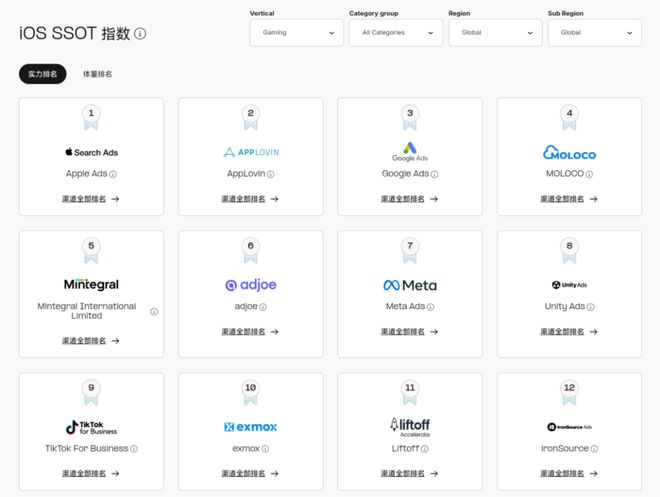Open 渠道全部排名 link under ironSource
Viewport: 660px width, 497px height.
(x=569, y=474)
